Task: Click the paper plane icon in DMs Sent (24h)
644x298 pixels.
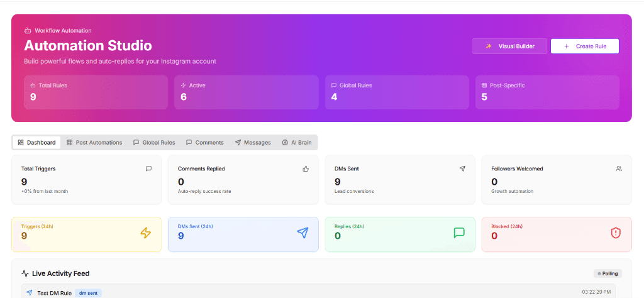Action: tap(303, 233)
